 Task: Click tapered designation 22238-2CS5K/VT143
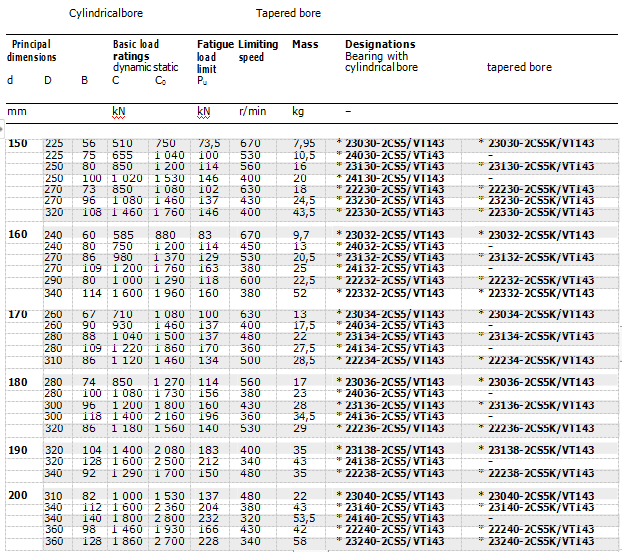tap(541, 473)
